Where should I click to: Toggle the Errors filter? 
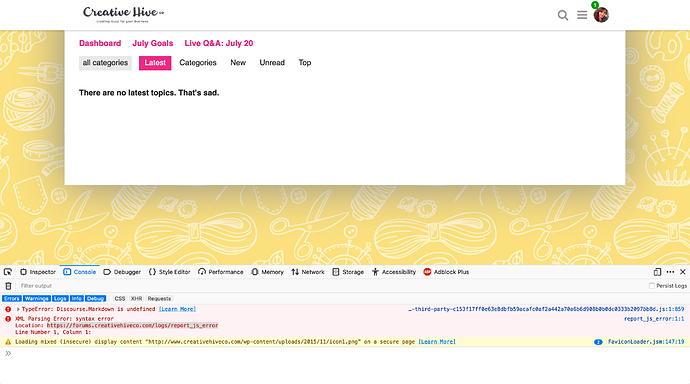point(12,299)
